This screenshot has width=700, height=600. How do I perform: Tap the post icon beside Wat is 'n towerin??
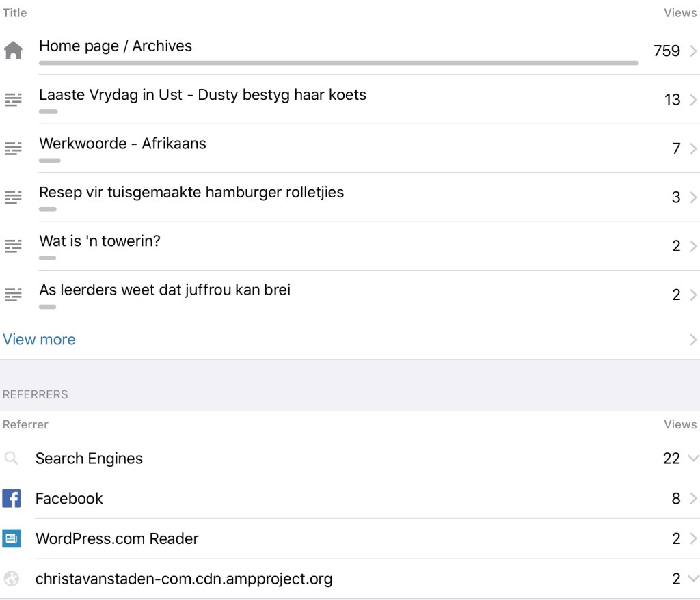pos(13,246)
